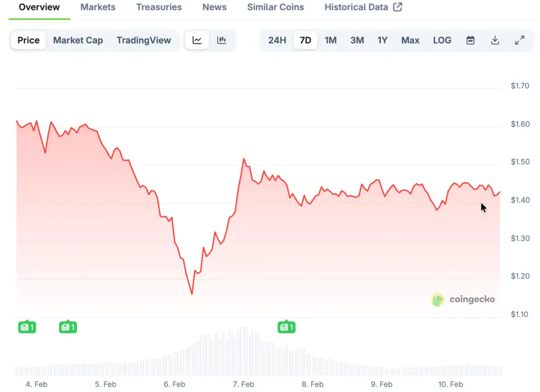Open the Markets tab
The image size is (540, 392).
coord(98,7)
